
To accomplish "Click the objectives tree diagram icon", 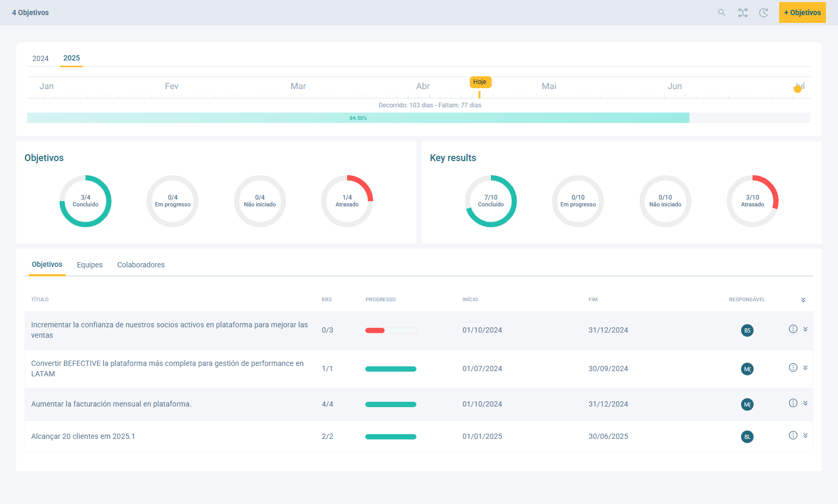I will click(x=743, y=13).
